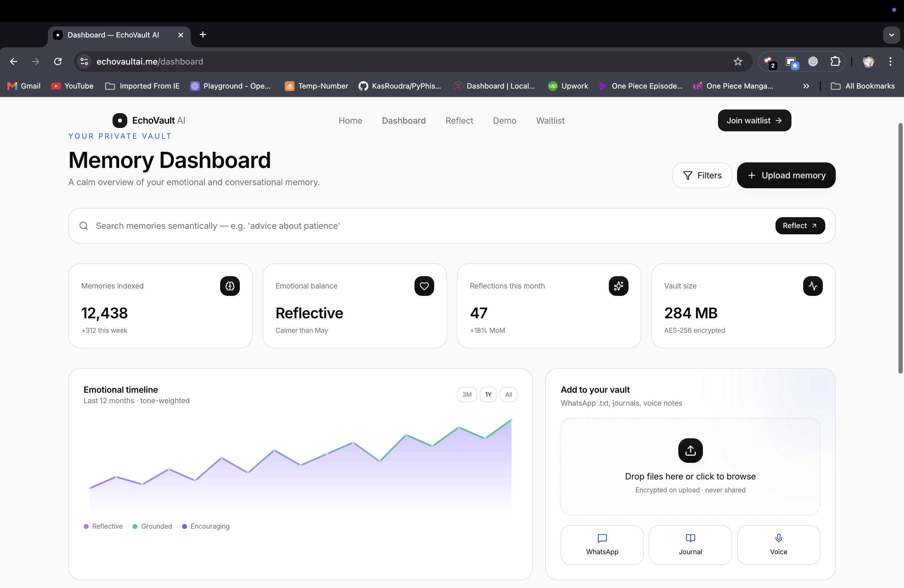Click the Reflect button in the search bar

800,226
